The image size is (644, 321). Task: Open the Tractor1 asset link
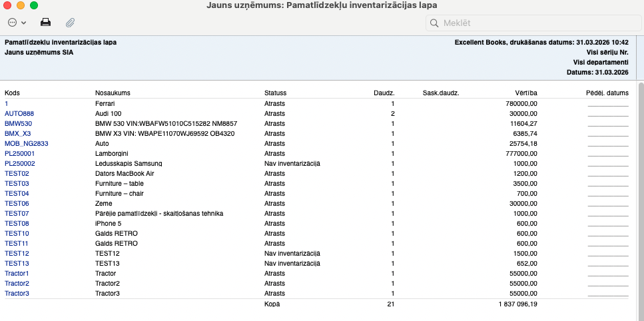tap(17, 274)
